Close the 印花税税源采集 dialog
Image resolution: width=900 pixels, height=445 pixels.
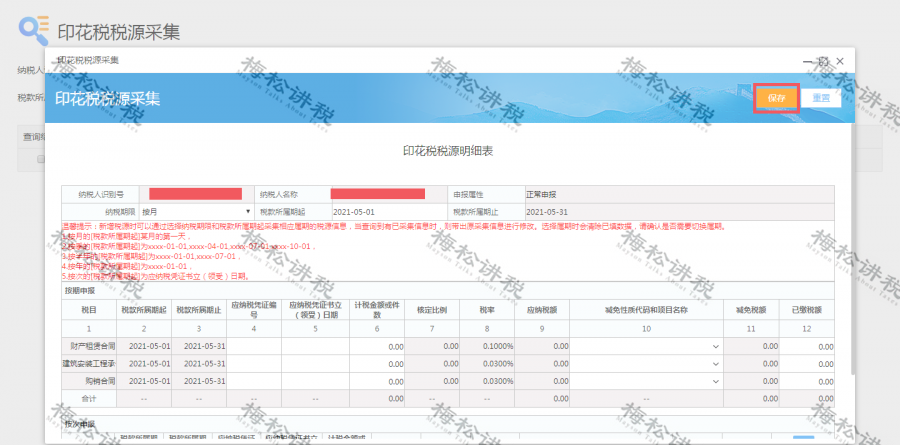point(840,61)
